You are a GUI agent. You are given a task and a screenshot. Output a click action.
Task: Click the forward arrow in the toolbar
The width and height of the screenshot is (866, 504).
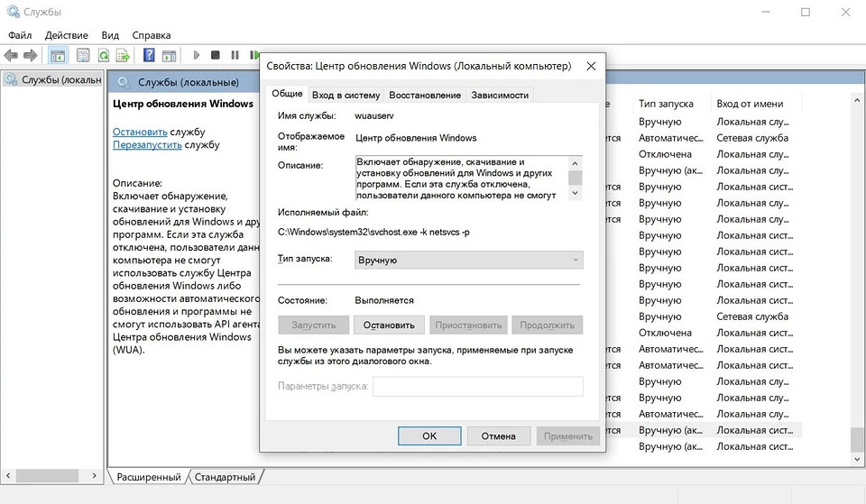coord(31,56)
